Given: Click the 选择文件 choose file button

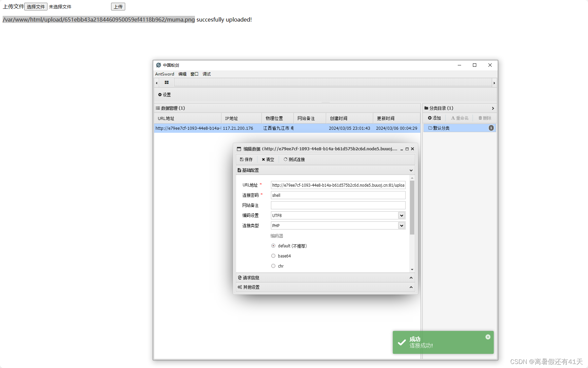Looking at the screenshot, I should [x=36, y=7].
